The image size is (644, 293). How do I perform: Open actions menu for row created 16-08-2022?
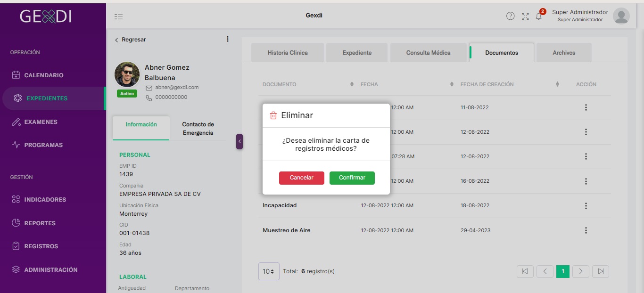586,181
